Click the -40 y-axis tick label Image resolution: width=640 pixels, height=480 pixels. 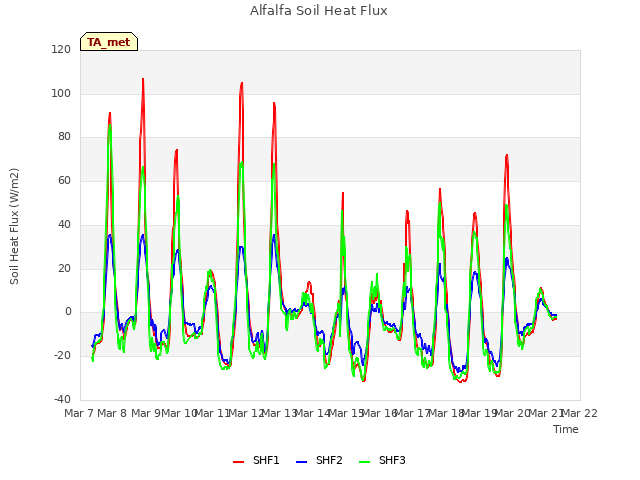click(62, 399)
